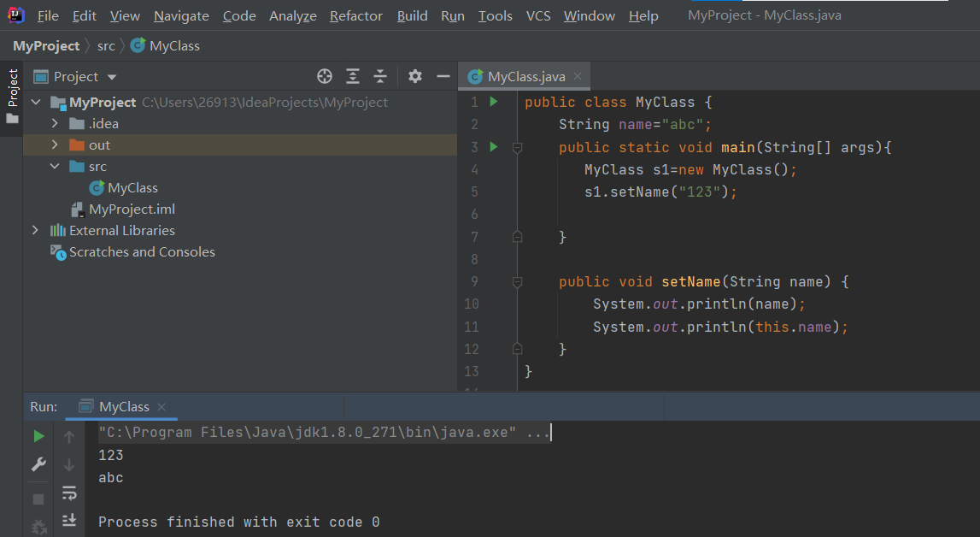
Task: Close the MyClass run tab
Action: coord(161,407)
